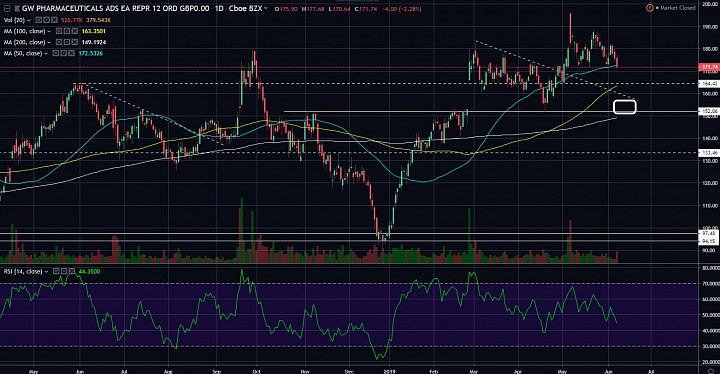This screenshot has height=374, width=720.
Task: Remove the Vol (20) indicator
Action: tap(54, 20)
